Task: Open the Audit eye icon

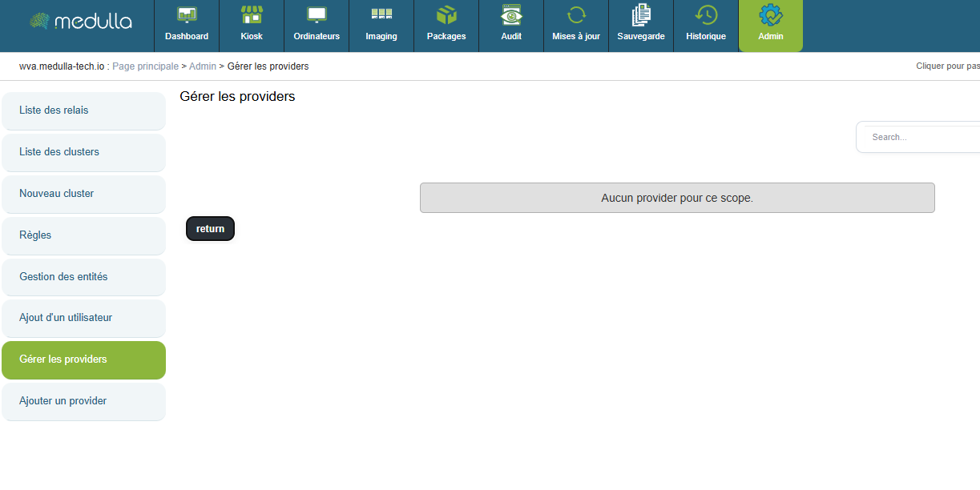Action: (511, 16)
